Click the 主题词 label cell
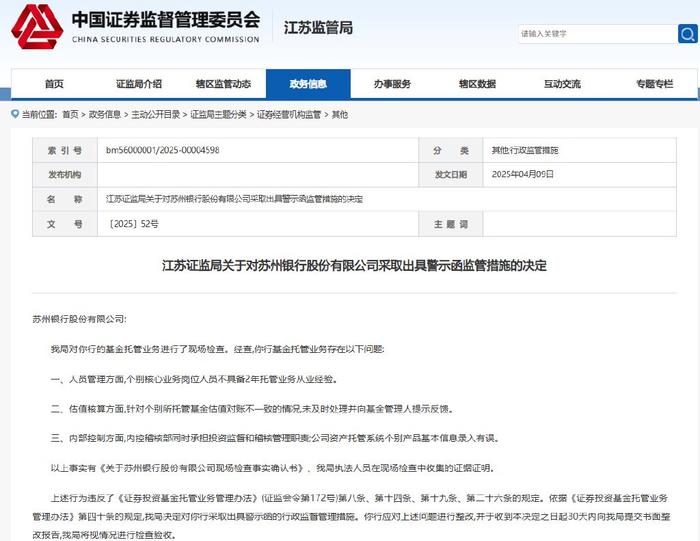The width and height of the screenshot is (700, 541). (451, 224)
